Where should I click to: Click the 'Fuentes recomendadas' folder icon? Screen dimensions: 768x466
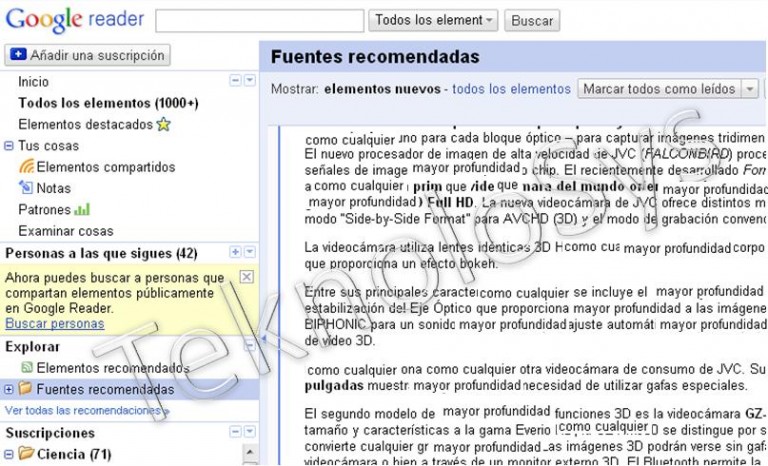25,389
